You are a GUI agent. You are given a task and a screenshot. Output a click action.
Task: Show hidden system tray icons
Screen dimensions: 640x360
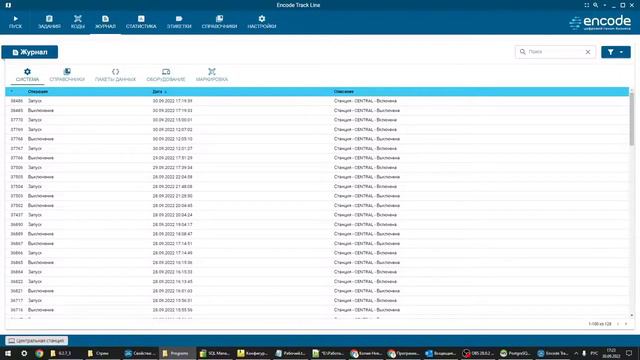pos(576,353)
